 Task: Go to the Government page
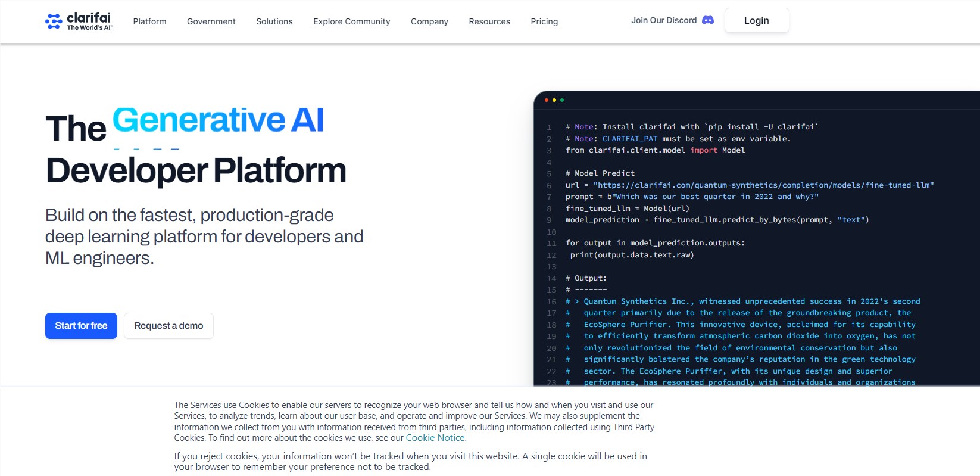click(211, 21)
